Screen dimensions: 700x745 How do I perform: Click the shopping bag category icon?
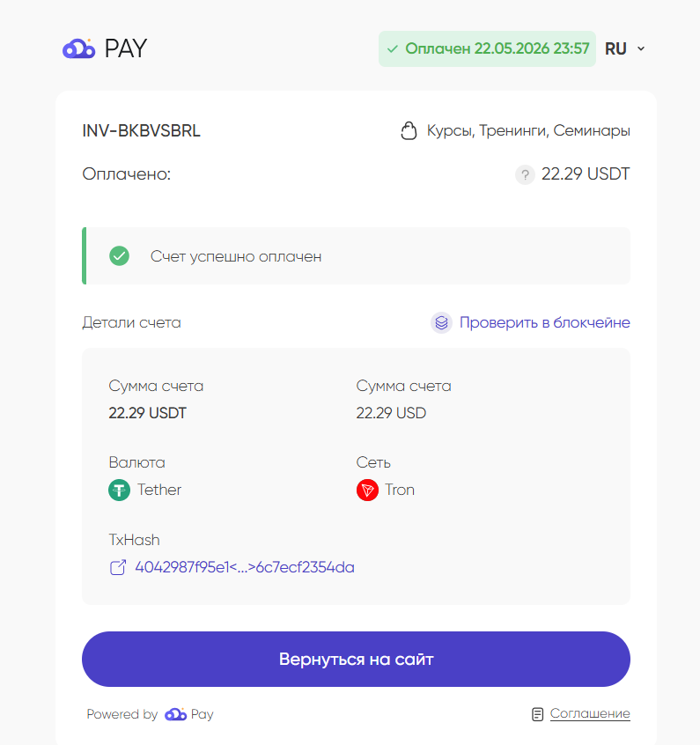pyautogui.click(x=409, y=130)
